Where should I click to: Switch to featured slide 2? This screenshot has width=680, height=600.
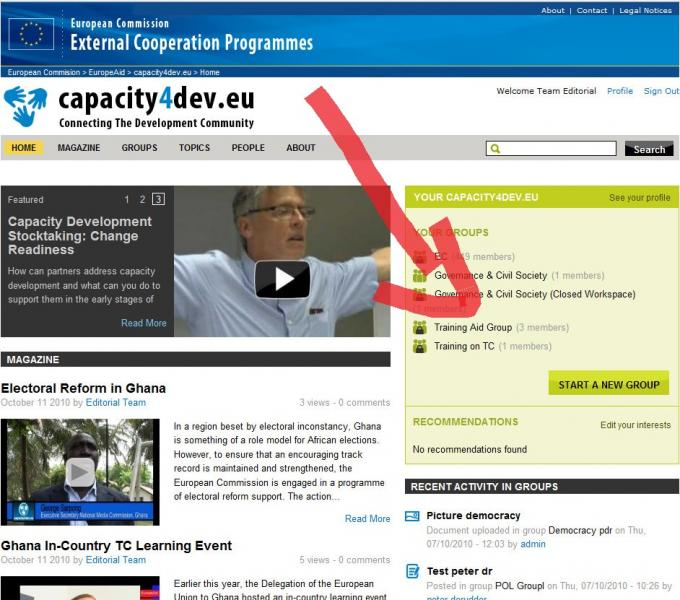tap(143, 199)
